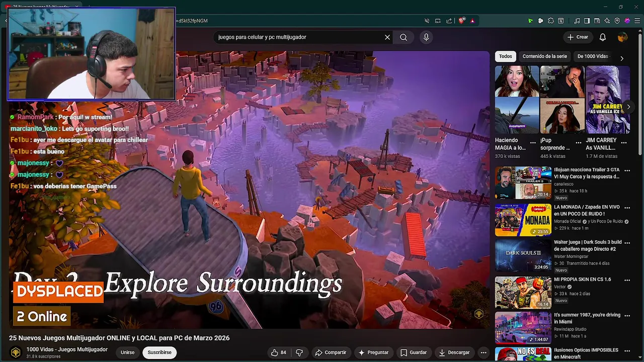Click the search magnifier button

pyautogui.click(x=404, y=37)
